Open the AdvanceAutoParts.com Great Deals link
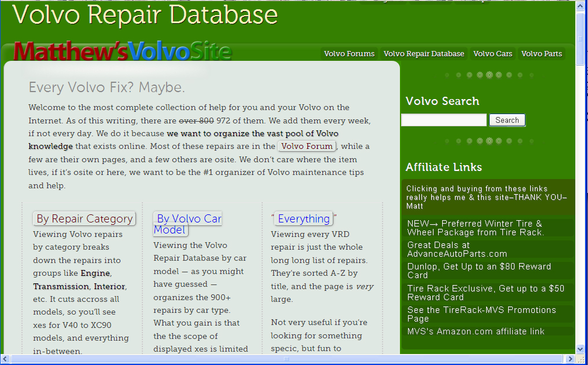This screenshot has height=365, width=588. click(x=457, y=249)
